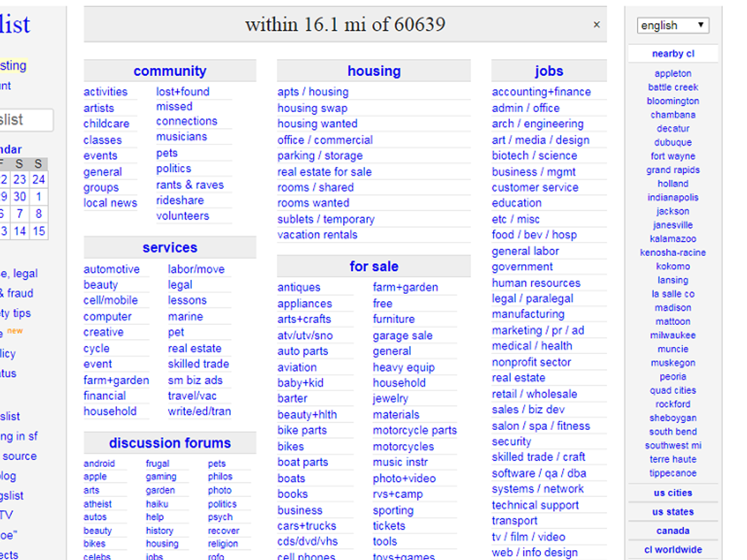
Task: Close the 'within 16.1 mi' location banner
Action: [596, 25]
